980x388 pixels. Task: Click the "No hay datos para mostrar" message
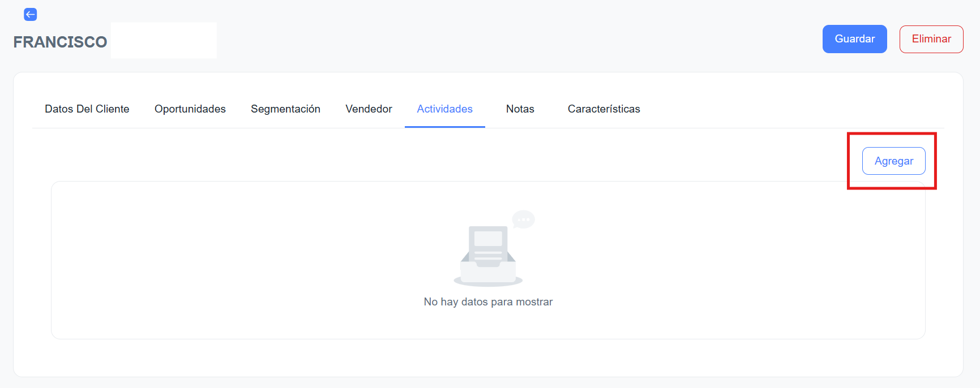(x=488, y=302)
